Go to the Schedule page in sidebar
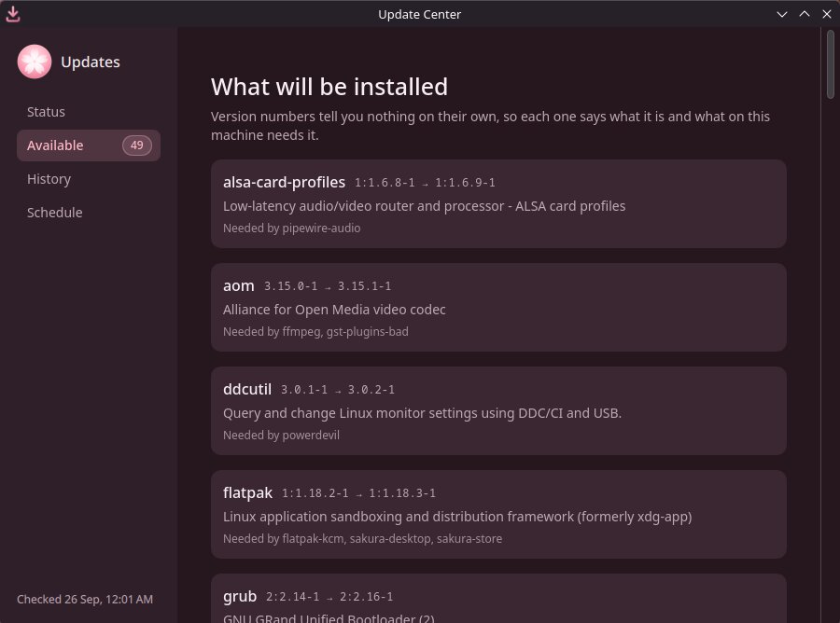This screenshot has height=623, width=840. point(89,213)
